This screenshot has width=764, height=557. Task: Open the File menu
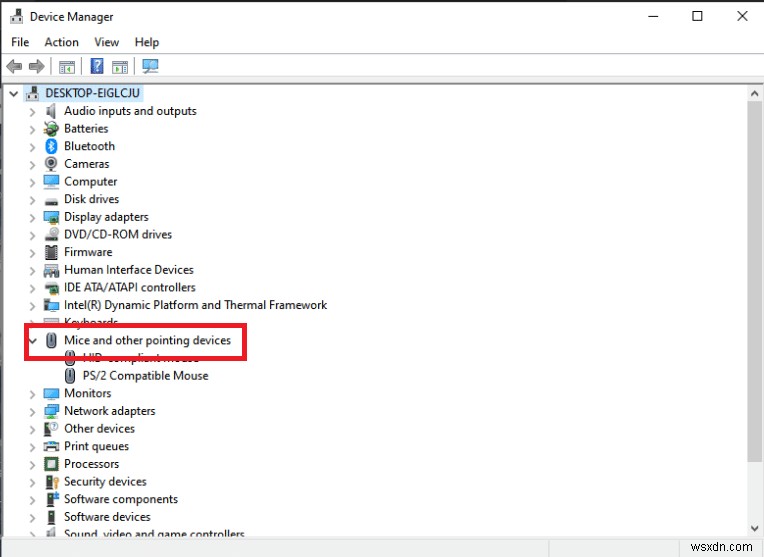click(x=20, y=42)
